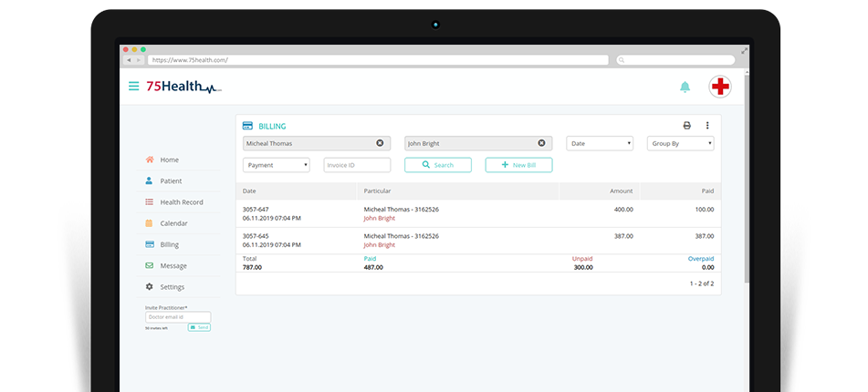This screenshot has height=392, width=868.
Task: Clear the Micheal Thomas patient filter
Action: coord(380,143)
